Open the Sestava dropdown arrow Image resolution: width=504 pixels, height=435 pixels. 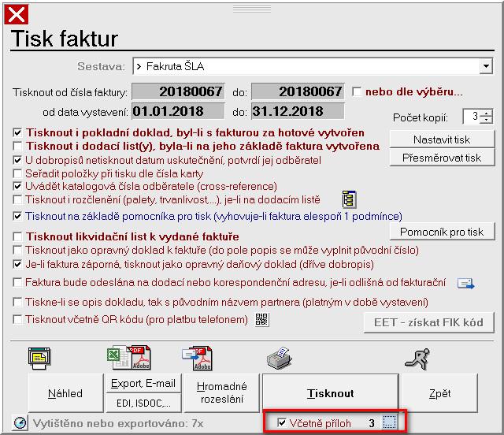click(x=487, y=66)
